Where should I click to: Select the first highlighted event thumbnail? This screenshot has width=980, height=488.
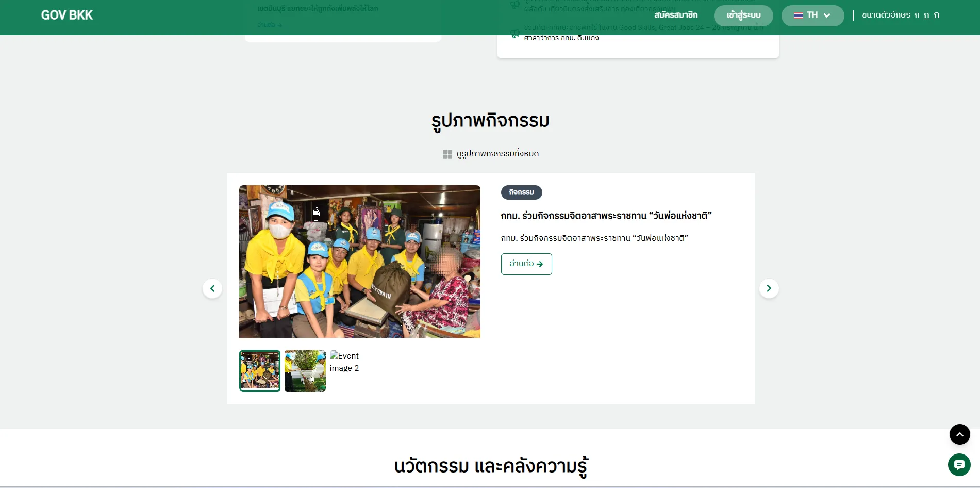[x=260, y=371]
